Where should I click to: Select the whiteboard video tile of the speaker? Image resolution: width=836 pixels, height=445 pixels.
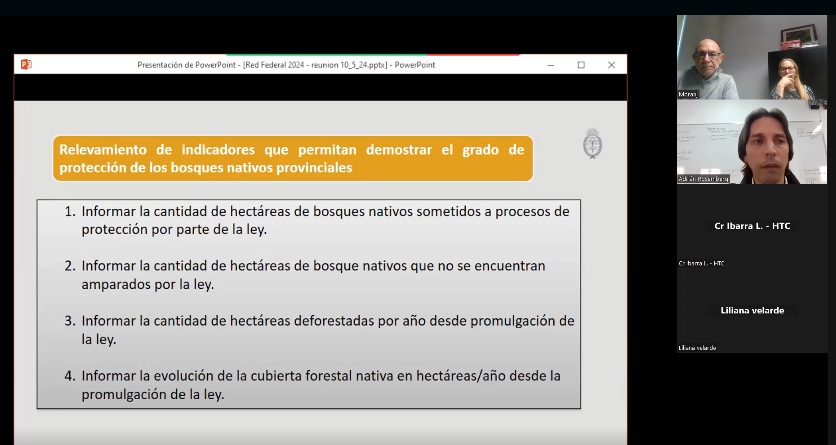752,142
